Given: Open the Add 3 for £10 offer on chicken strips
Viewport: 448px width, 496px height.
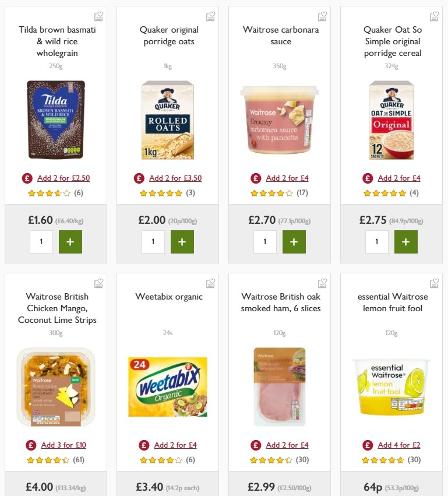Looking at the screenshot, I should (63, 445).
